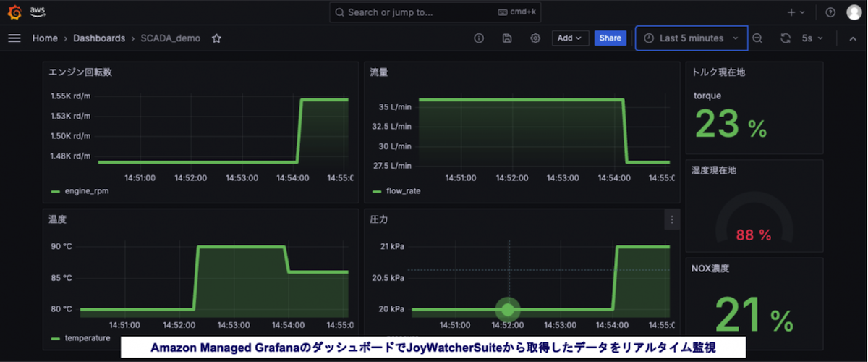Viewport: 868px width, 362px height.
Task: Click the plus new-item icon
Action: (x=796, y=12)
